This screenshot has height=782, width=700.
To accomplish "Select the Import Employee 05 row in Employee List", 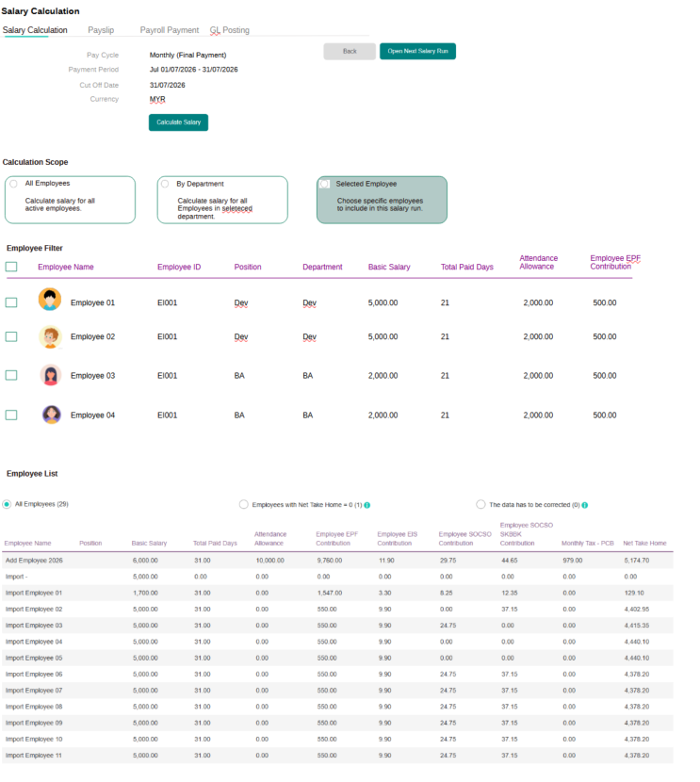I will point(337,658).
